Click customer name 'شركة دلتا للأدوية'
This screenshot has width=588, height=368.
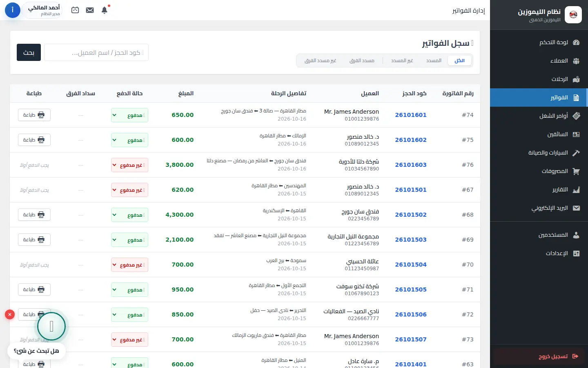coord(359,162)
